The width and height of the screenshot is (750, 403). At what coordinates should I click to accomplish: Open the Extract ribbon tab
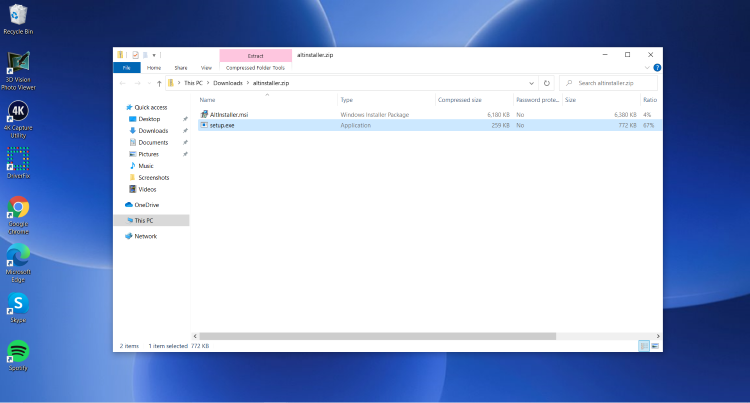click(255, 55)
